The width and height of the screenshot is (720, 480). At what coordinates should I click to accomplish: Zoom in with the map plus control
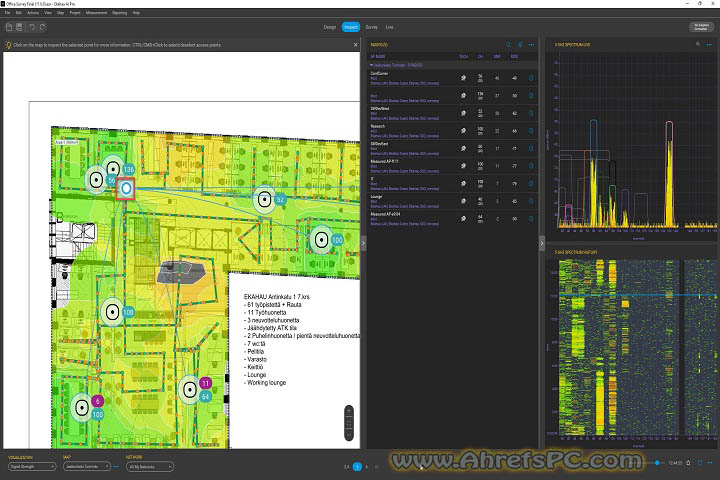coord(349,412)
